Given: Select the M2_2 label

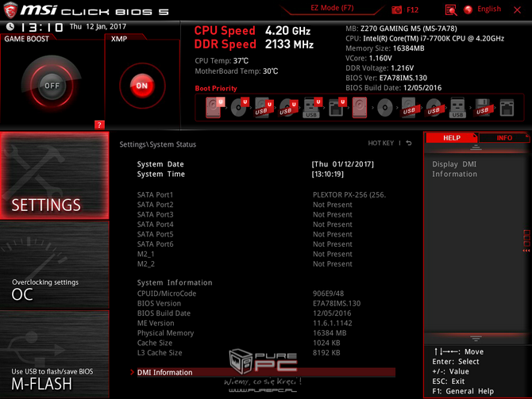Looking at the screenshot, I should point(145,263).
